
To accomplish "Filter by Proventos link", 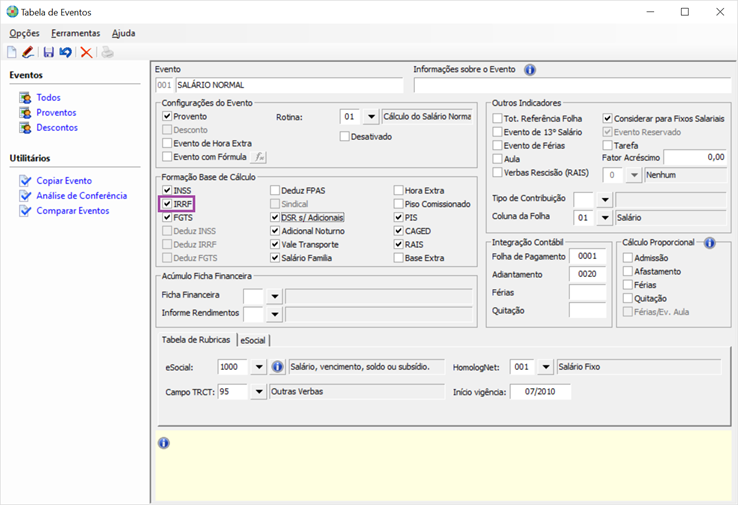I will point(56,113).
